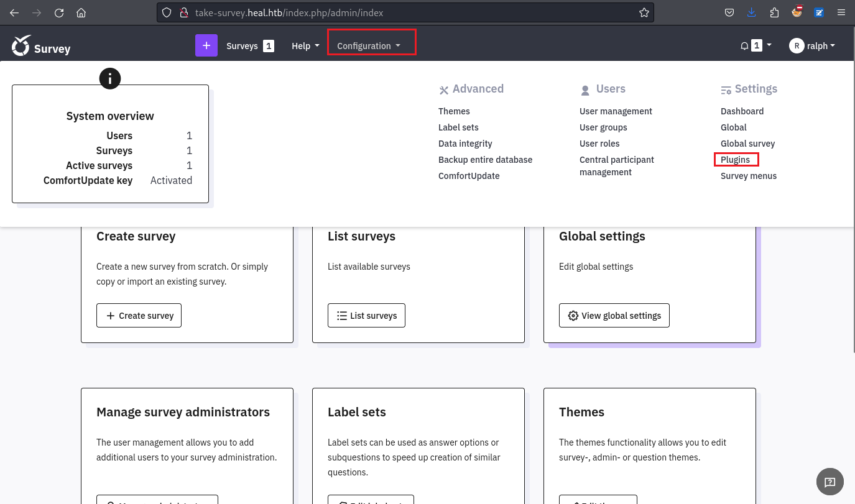Open the Surveys menu item
The image size is (855, 504).
coord(250,46)
